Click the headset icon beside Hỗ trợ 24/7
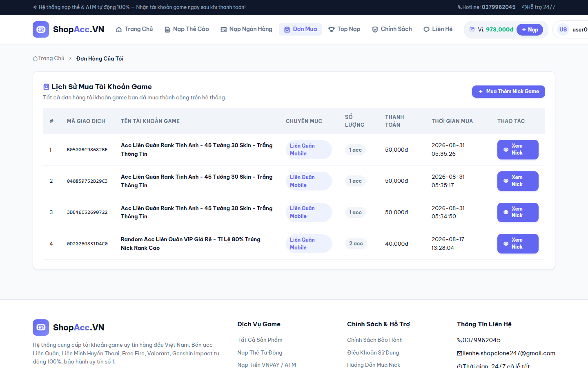588x368 pixels. 524,7
